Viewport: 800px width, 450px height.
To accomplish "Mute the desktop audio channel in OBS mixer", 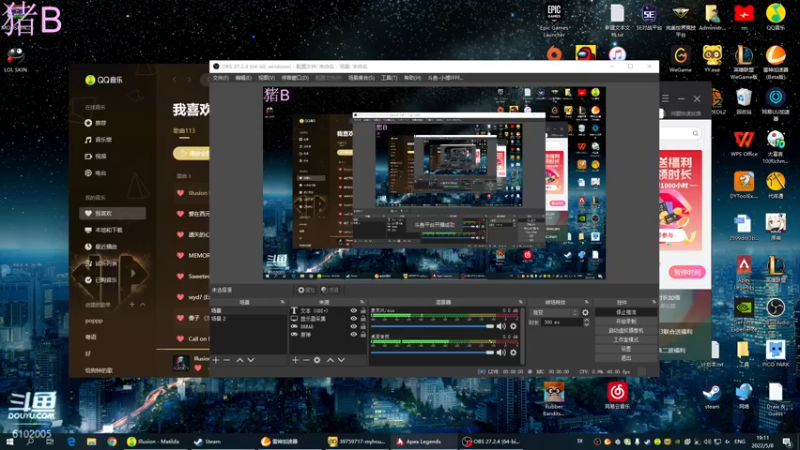I will [501, 352].
